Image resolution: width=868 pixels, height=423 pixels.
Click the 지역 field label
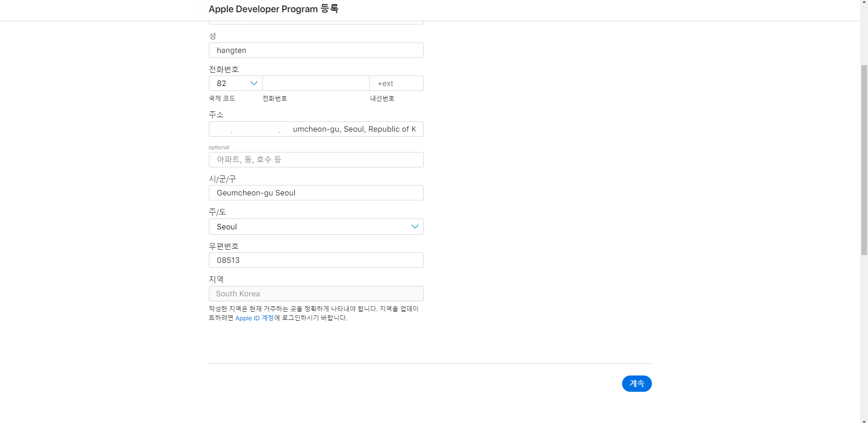pyautogui.click(x=216, y=279)
